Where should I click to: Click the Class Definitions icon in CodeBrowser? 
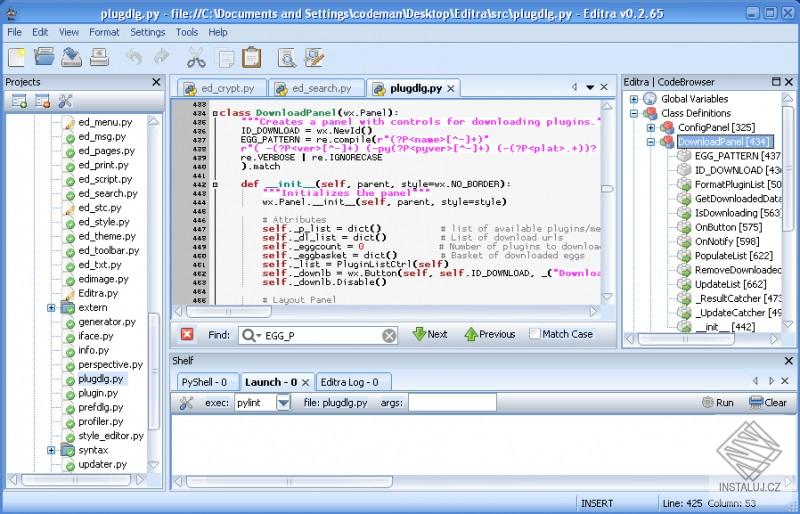tap(650, 113)
